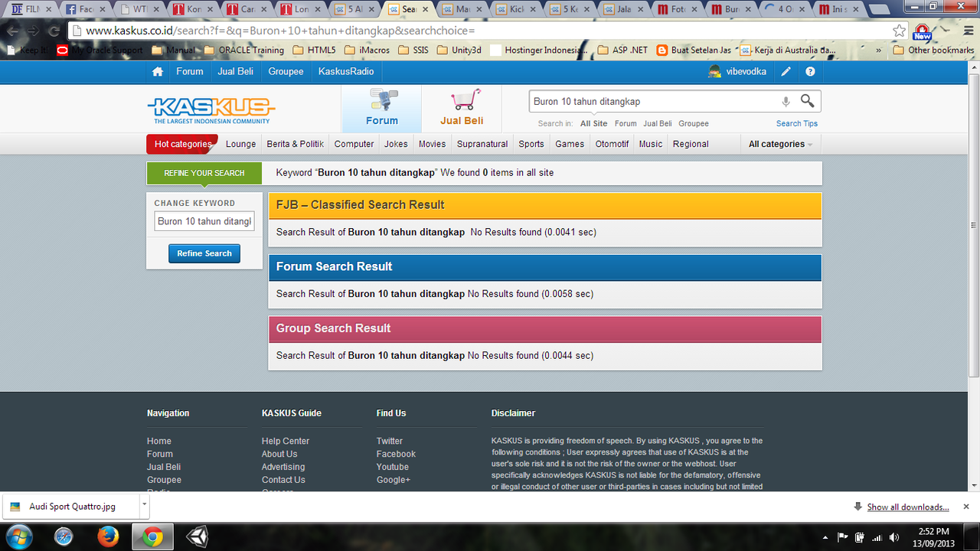Image resolution: width=980 pixels, height=551 pixels.
Task: Open the Hot categories button
Action: (x=182, y=144)
